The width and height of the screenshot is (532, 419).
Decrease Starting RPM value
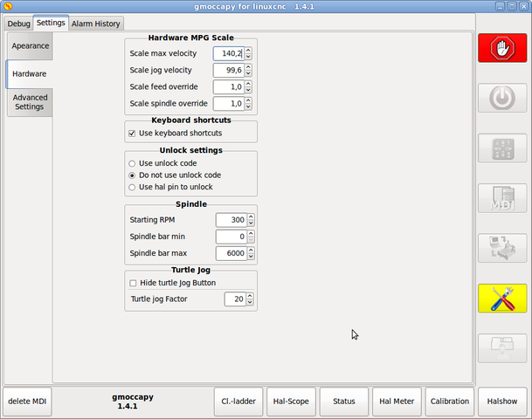point(251,223)
